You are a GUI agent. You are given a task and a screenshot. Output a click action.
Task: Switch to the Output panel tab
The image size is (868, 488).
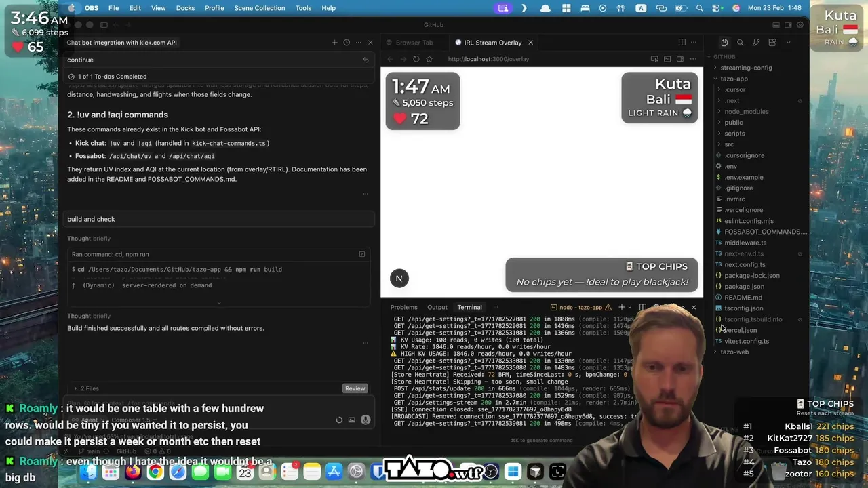437,308
